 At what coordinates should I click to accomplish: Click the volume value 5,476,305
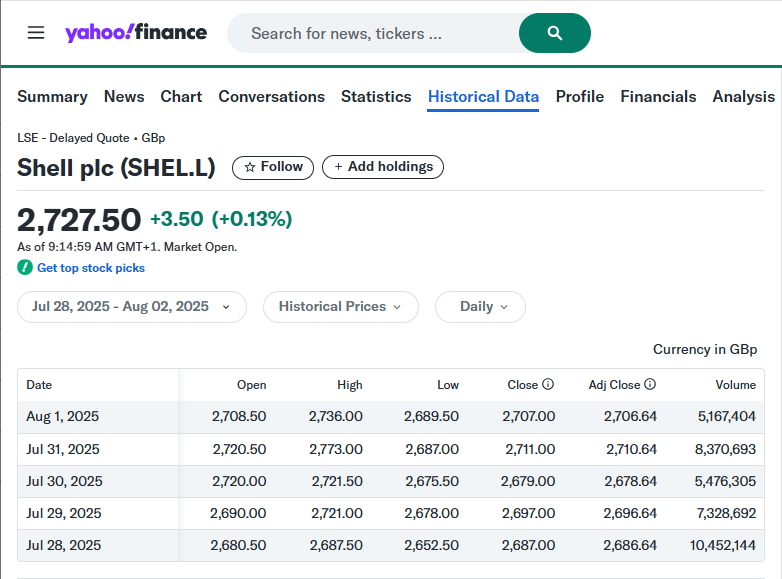(725, 481)
